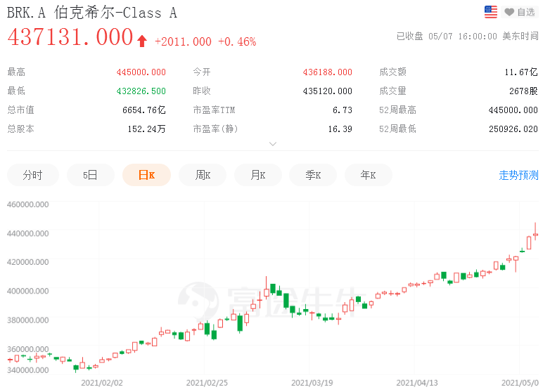Image resolution: width=550 pixels, height=392 pixels.
Task: Click the 成交额 value 11.67亿
Action: tap(521, 72)
